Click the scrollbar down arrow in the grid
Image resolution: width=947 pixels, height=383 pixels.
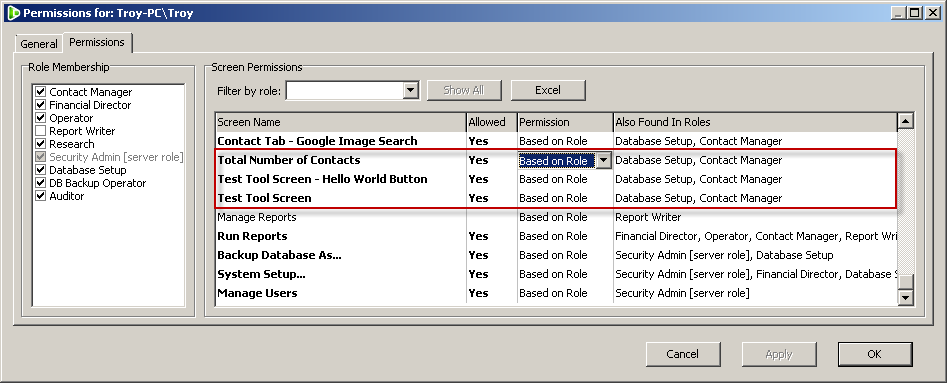point(905,297)
